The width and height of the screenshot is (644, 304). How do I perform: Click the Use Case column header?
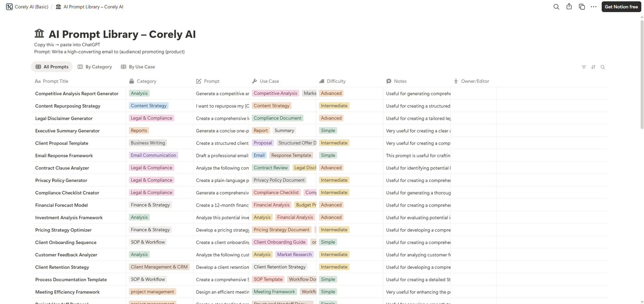(265, 81)
